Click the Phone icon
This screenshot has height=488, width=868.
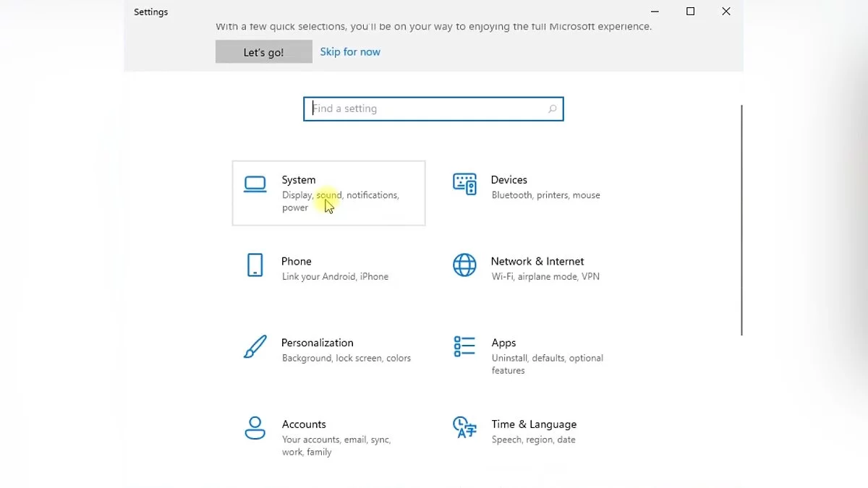tap(255, 265)
